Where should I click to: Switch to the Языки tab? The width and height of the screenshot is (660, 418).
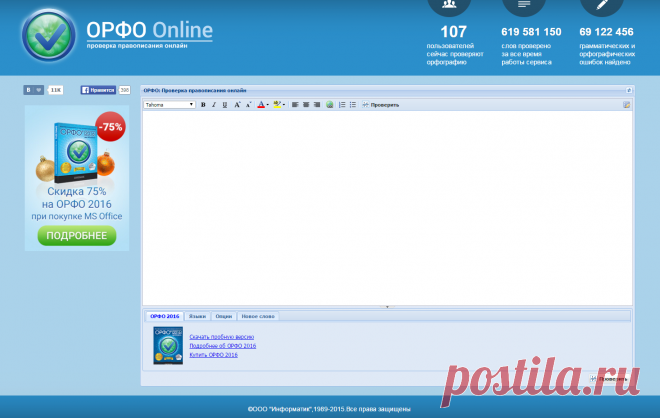click(x=198, y=316)
